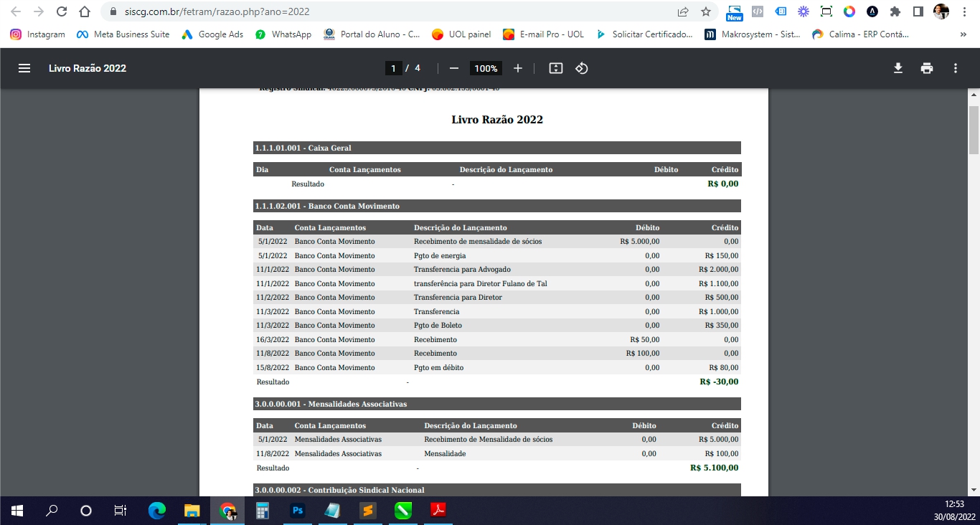Rotate the document counterclockwise
This screenshot has width=980, height=525.
tap(582, 68)
